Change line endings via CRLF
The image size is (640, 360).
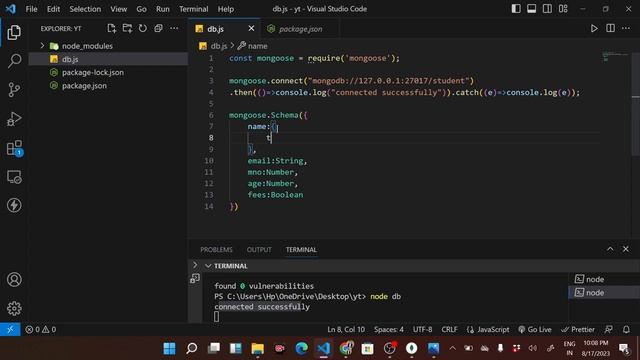[449, 329]
